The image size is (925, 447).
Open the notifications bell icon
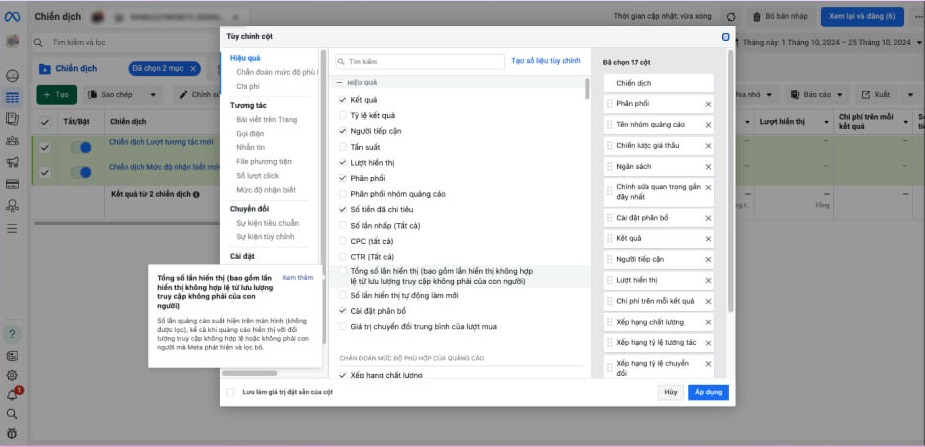coord(12,395)
